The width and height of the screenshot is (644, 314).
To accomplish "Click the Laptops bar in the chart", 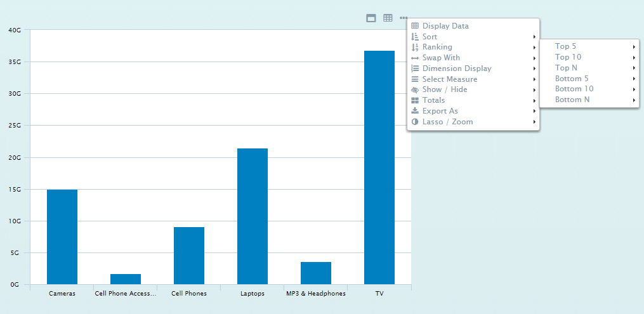I will (253, 216).
